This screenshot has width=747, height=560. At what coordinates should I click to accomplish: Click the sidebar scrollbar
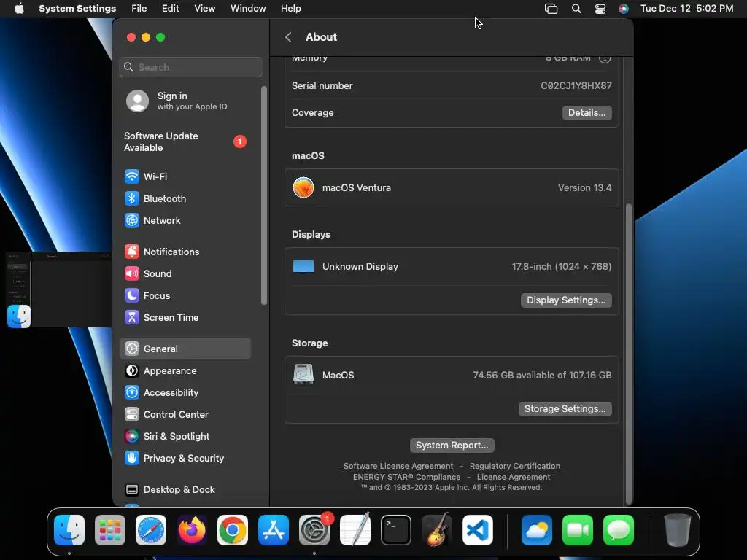point(264,195)
